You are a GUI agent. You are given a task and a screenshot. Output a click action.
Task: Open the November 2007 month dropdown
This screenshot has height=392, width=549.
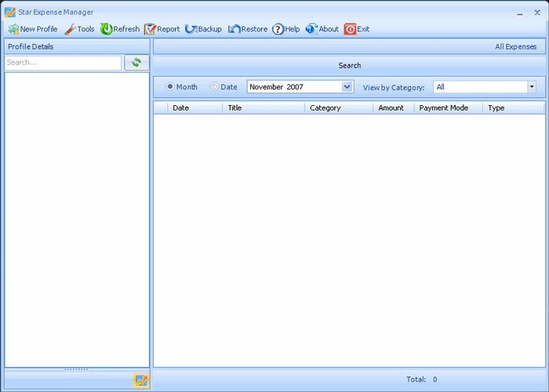[347, 87]
